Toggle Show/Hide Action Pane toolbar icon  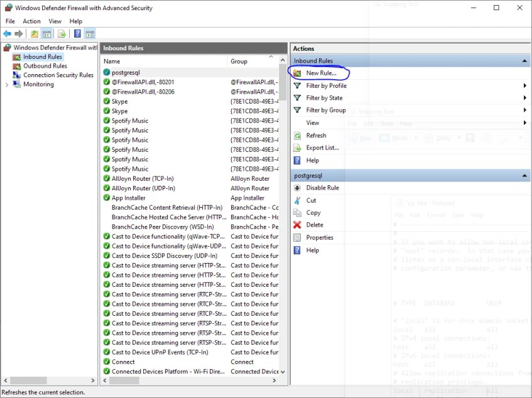coord(90,33)
